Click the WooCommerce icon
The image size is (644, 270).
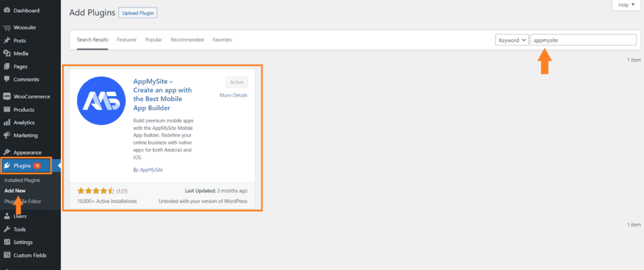pos(6,97)
